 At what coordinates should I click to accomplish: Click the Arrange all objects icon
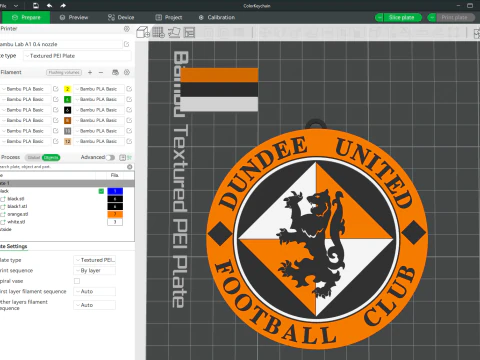coord(189,32)
